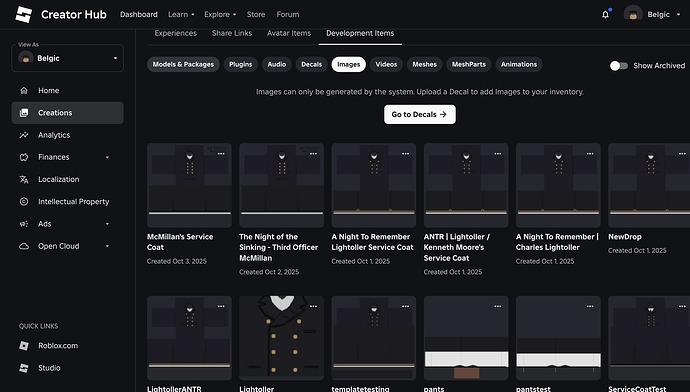Open the Forum menu item

click(288, 15)
